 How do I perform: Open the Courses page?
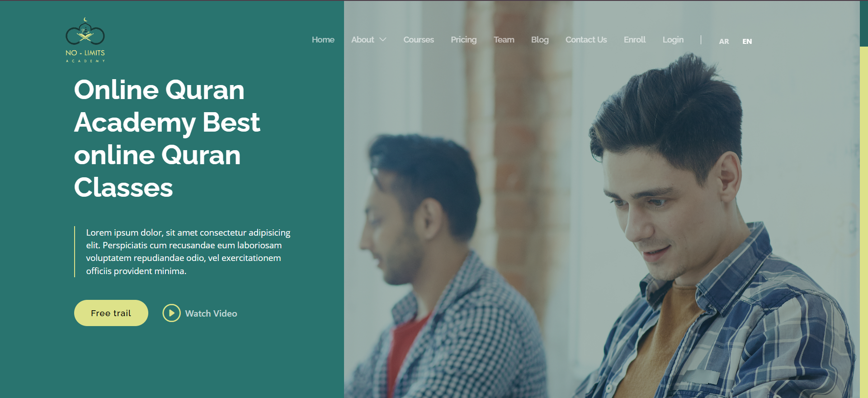click(x=419, y=40)
